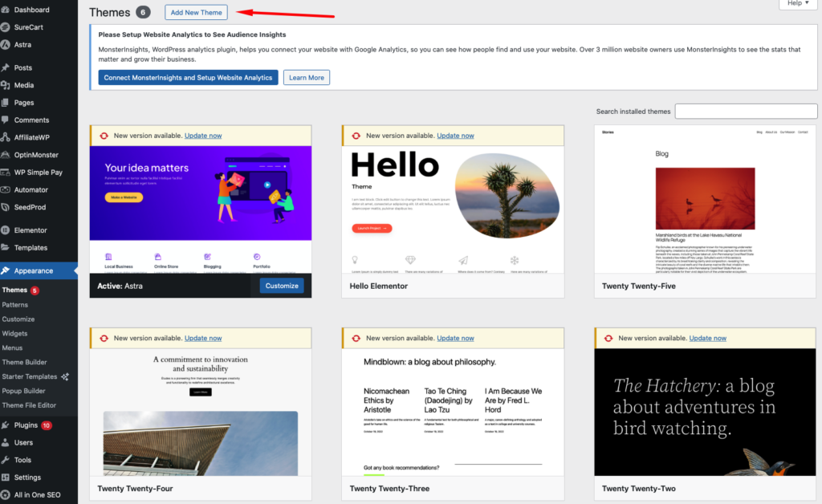Open Media via its sidebar icon
The image size is (822, 504).
pos(6,85)
